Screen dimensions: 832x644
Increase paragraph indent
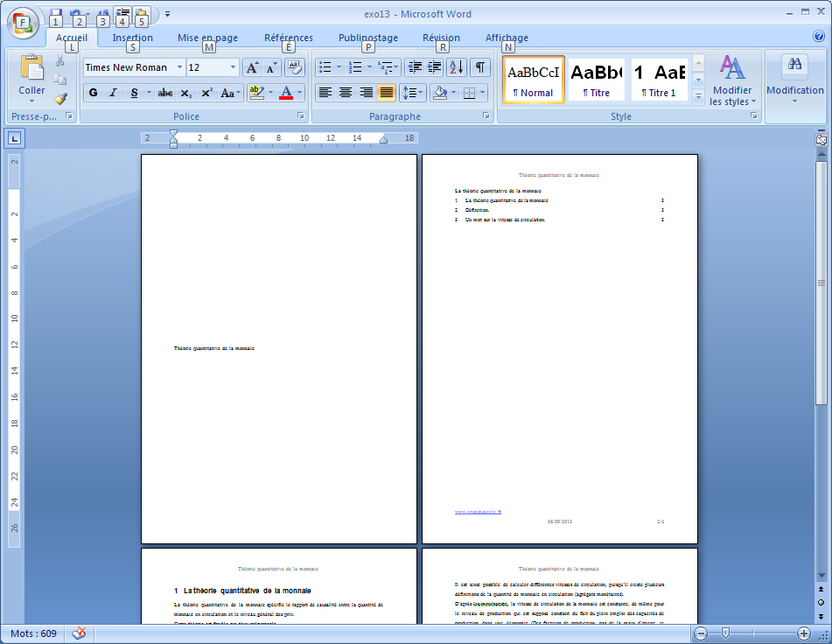click(435, 67)
